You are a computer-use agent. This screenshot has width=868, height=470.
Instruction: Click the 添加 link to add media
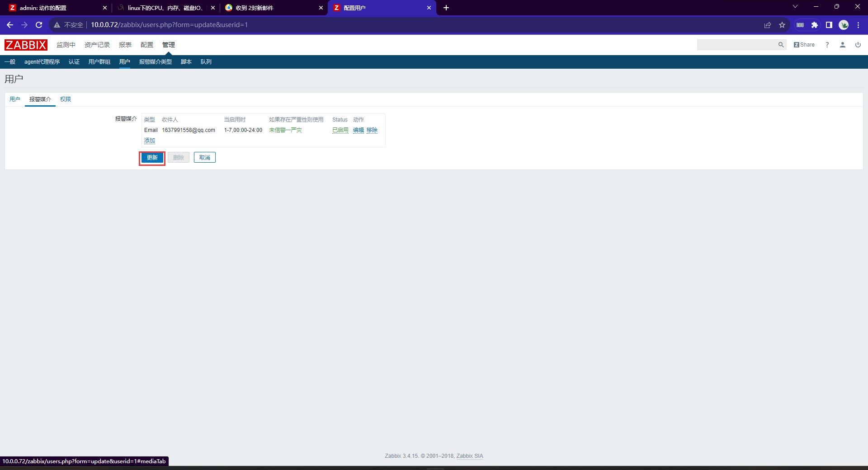click(x=150, y=141)
